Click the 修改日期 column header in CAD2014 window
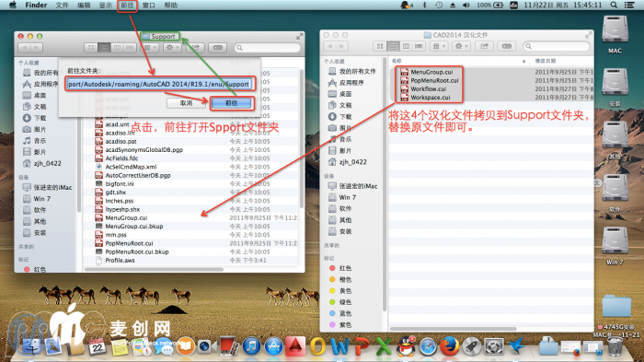 (x=545, y=61)
